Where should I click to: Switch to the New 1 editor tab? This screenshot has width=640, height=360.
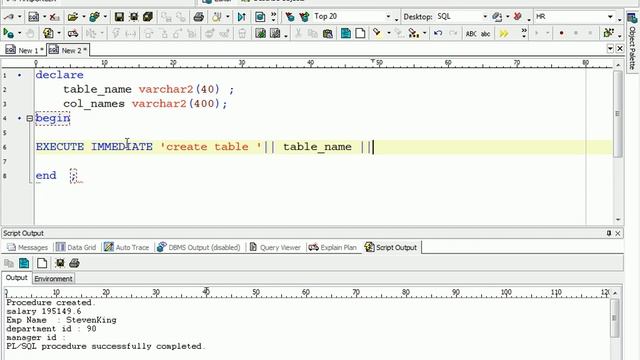(24, 50)
